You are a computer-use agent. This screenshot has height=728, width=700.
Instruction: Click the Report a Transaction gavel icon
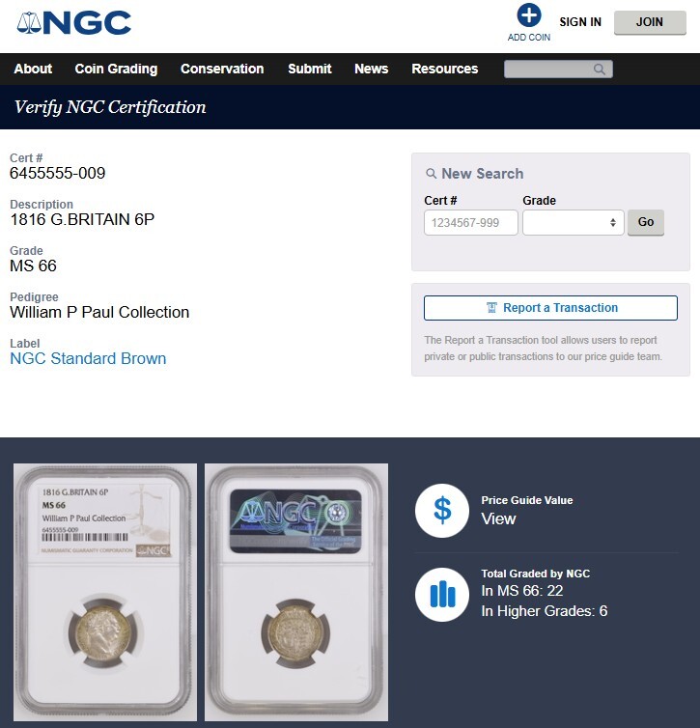coord(491,308)
